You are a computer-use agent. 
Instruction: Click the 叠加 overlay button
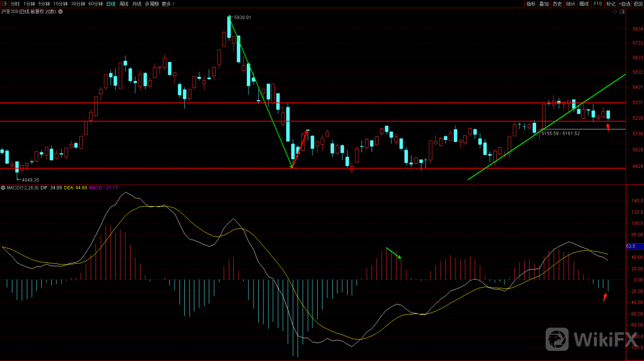(x=544, y=4)
